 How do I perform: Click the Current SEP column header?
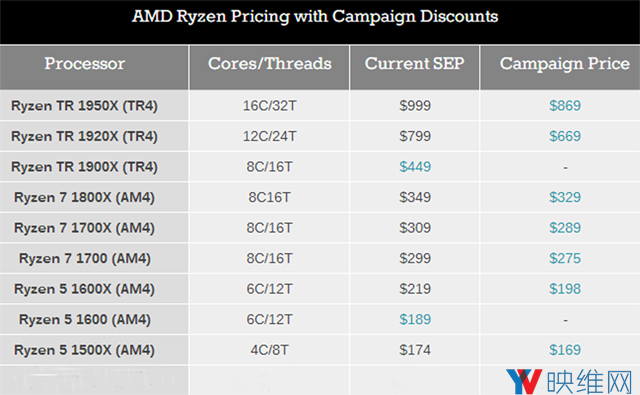415,64
